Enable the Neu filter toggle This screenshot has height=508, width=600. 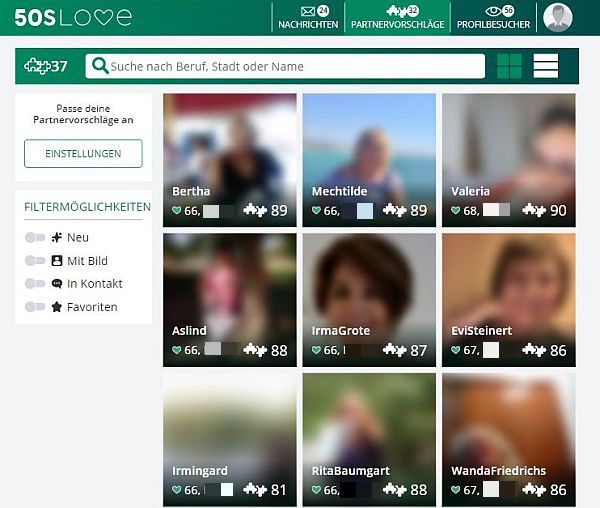click(x=35, y=238)
